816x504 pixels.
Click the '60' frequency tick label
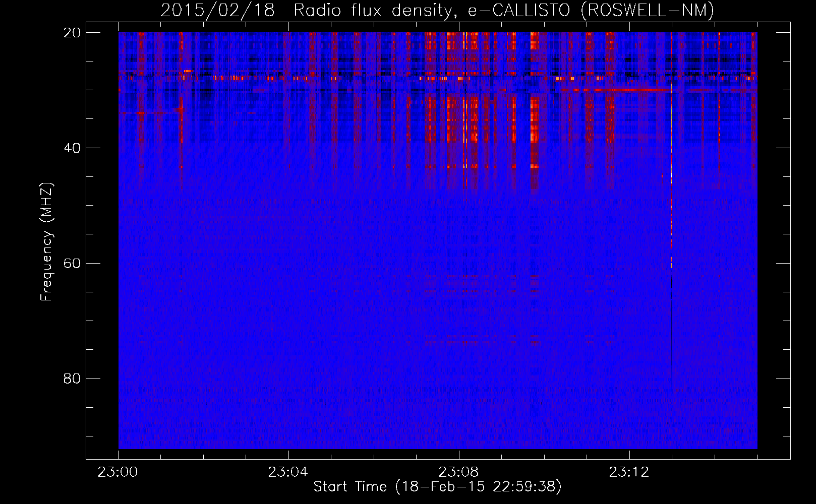coord(73,263)
